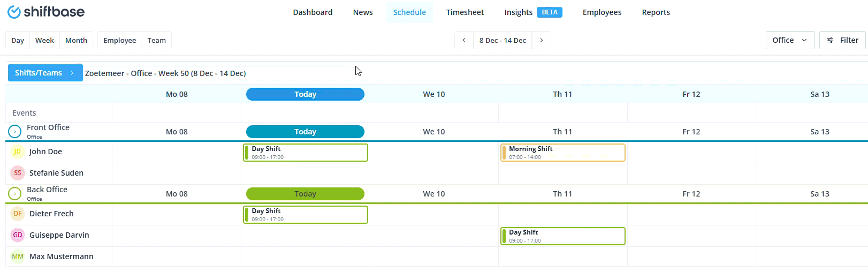The image size is (868, 272).
Task: Open the Filter button
Action: coord(842,40)
